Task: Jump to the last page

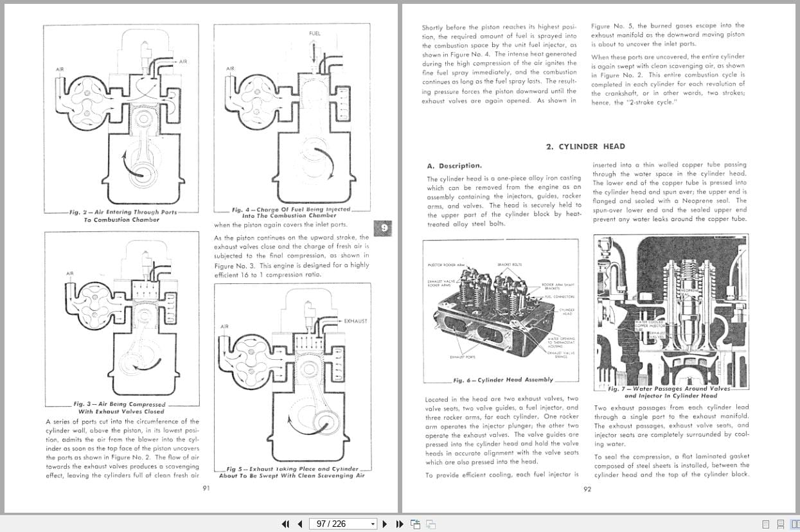Action: coord(399,524)
